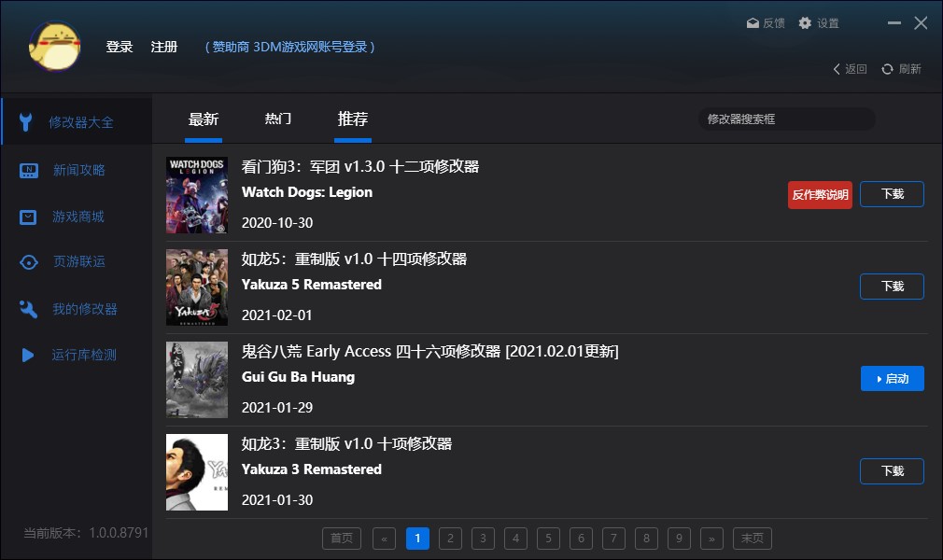943x560 pixels.
Task: Open 游戏商城 in the sidebar
Action: (x=77, y=217)
